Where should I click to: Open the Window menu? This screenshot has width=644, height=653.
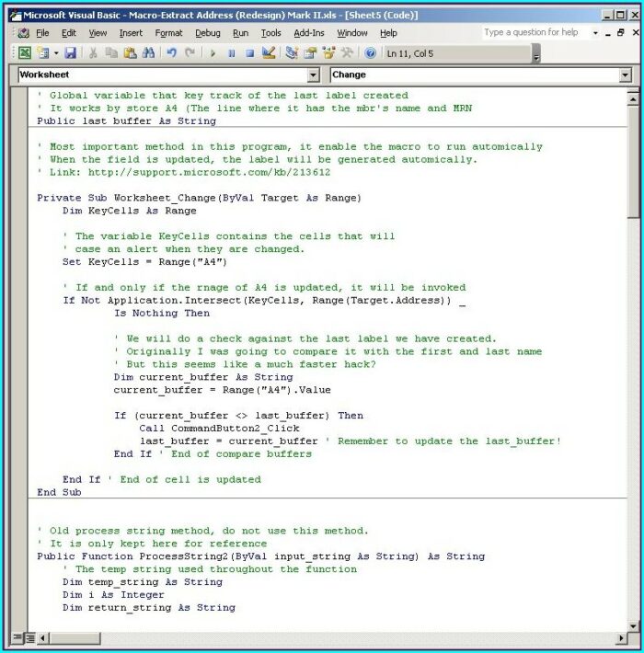(352, 33)
